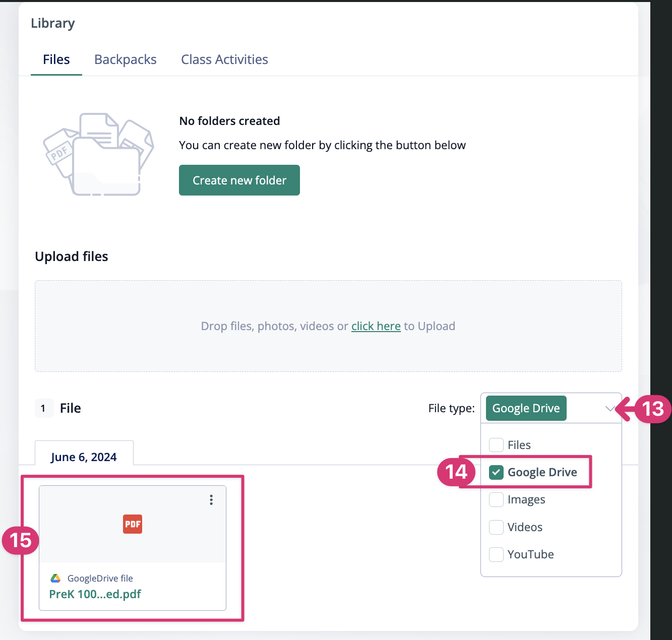The height and width of the screenshot is (640, 672).
Task: Collapse the File type dropdown chevron
Action: pos(610,408)
